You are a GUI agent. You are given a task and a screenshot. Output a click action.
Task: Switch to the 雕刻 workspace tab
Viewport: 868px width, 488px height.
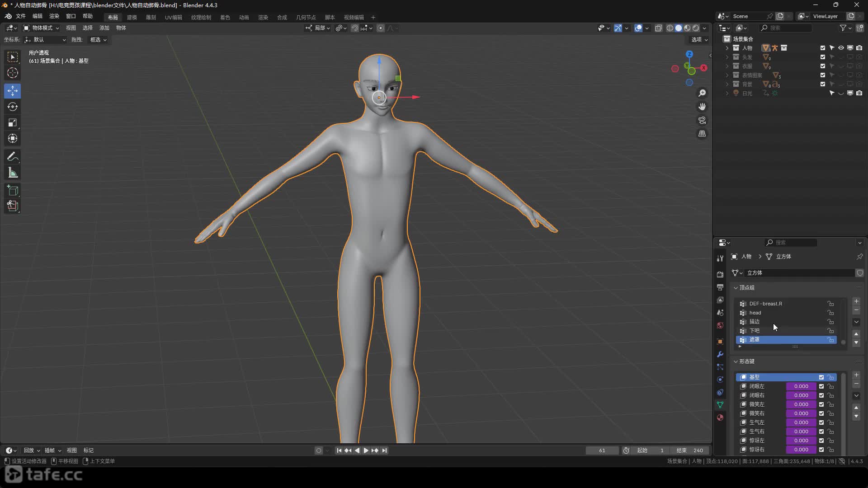click(151, 17)
